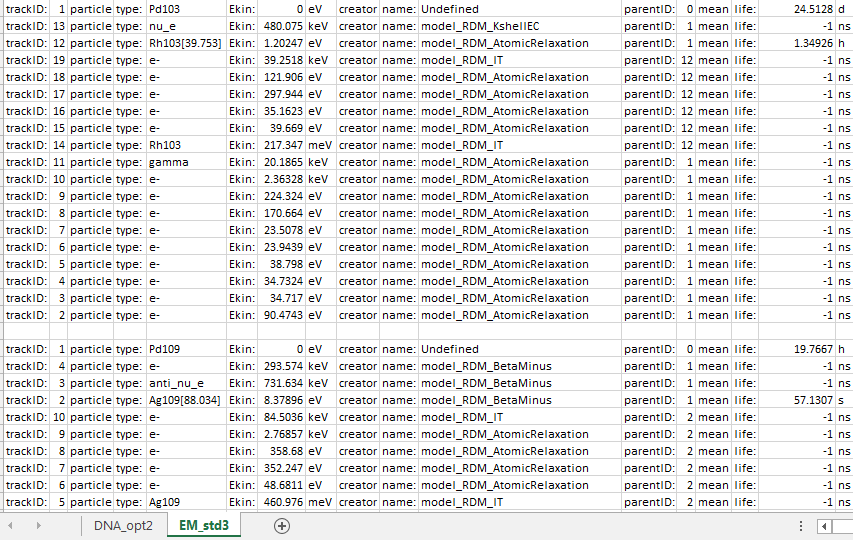The height and width of the screenshot is (540, 854).
Task: Select Ekin value 39.2518
Action: 282,60
